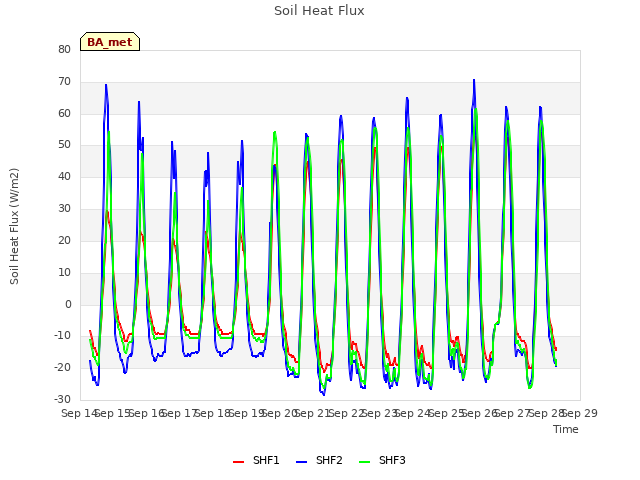
Task: Click the Soil Heat Flux chart title
Action: point(319,11)
